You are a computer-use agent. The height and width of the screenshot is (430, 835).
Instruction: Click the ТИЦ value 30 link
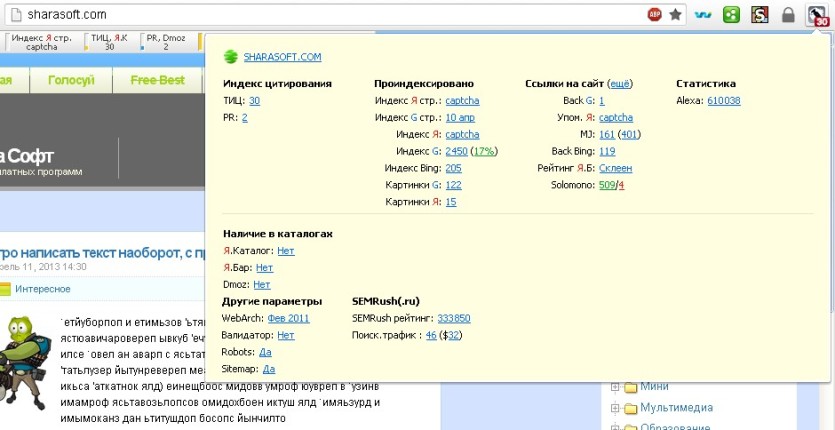(254, 101)
